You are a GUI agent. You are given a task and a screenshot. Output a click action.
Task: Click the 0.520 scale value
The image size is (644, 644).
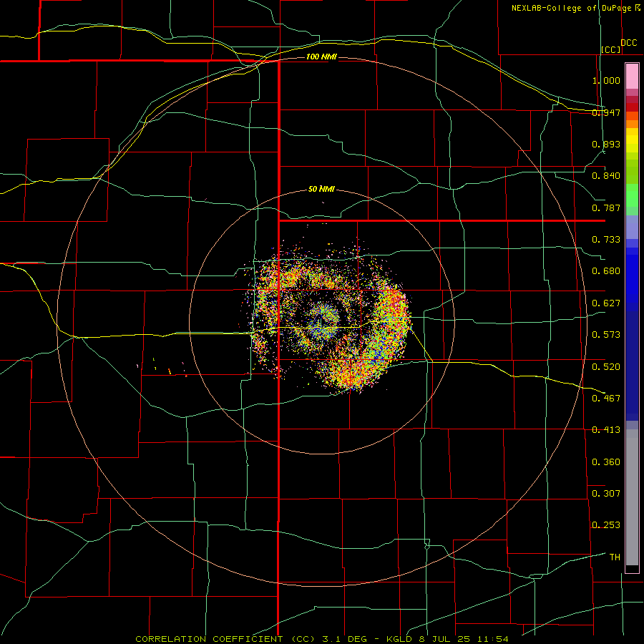606,367
